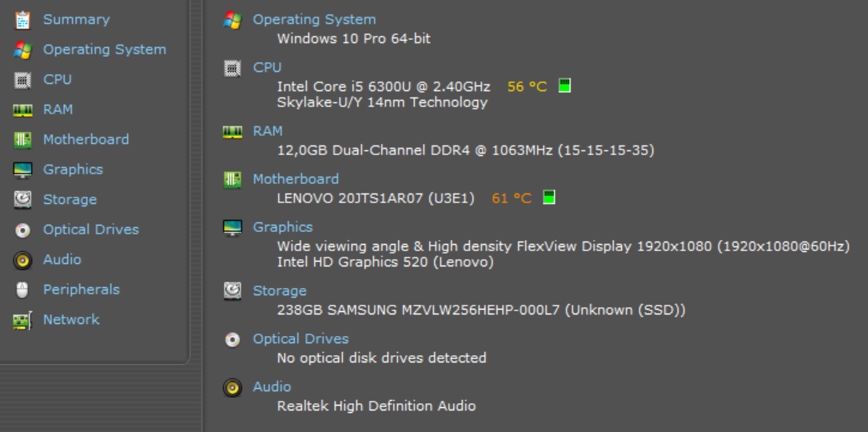Click the Graphics heading in summary pane

tap(283, 227)
